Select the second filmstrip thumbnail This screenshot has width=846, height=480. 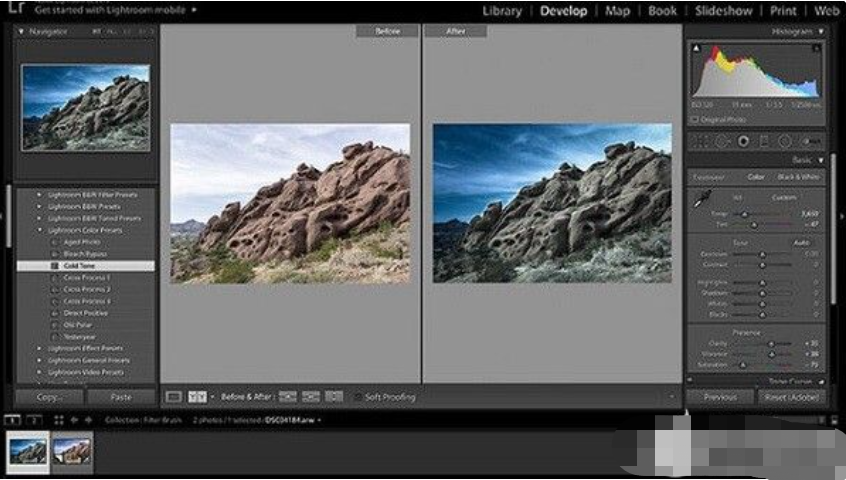click(72, 452)
